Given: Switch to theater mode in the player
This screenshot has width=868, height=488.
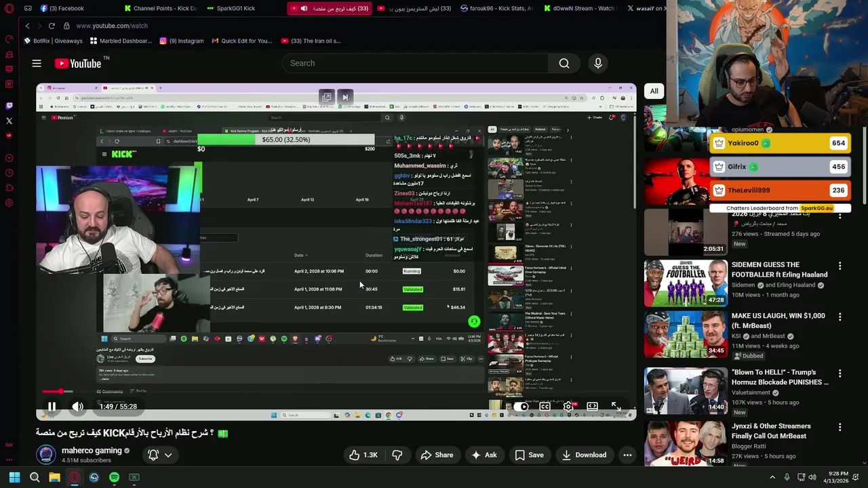Looking at the screenshot, I should click(x=592, y=407).
